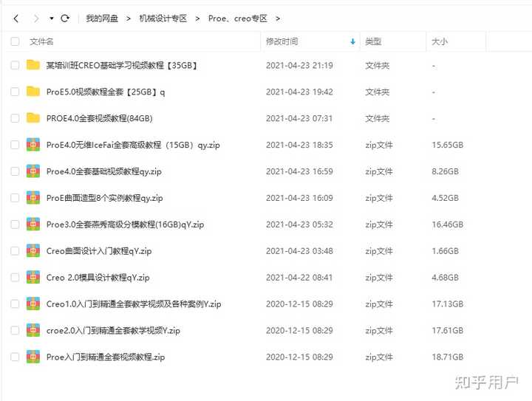Check the Proe入门到精通全套视频教程.zip checkbox
Viewport: 532px width, 401px height.
15,357
